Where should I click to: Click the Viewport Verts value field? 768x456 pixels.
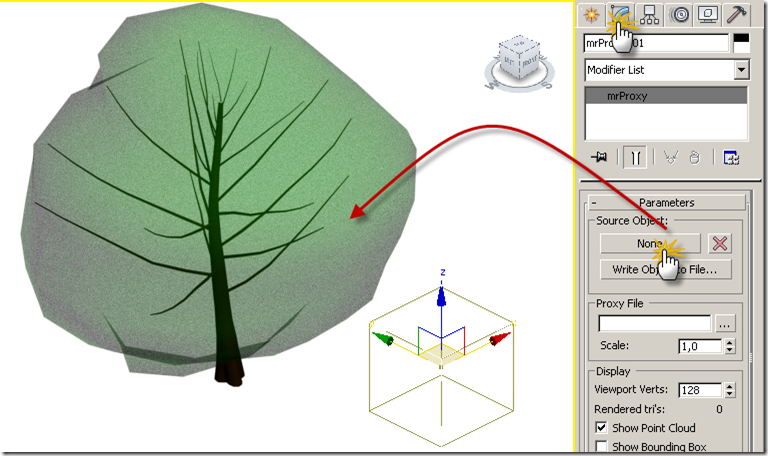[x=699, y=390]
